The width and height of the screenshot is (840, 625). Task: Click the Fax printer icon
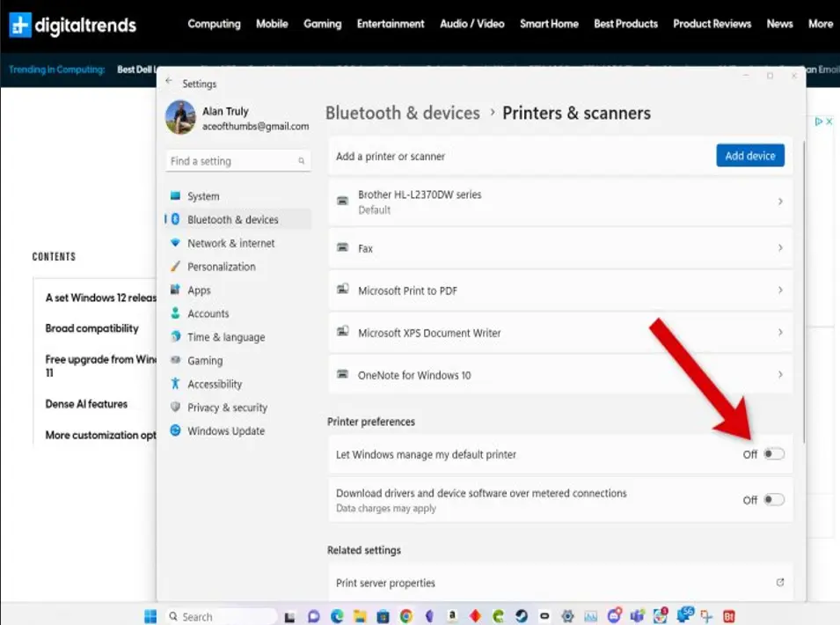pos(343,247)
